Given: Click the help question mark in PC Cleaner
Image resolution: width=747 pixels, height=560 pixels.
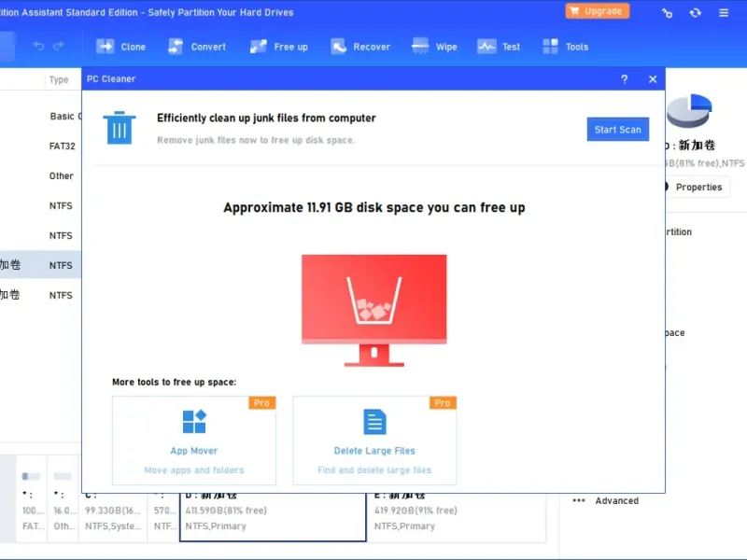Looking at the screenshot, I should tap(624, 79).
